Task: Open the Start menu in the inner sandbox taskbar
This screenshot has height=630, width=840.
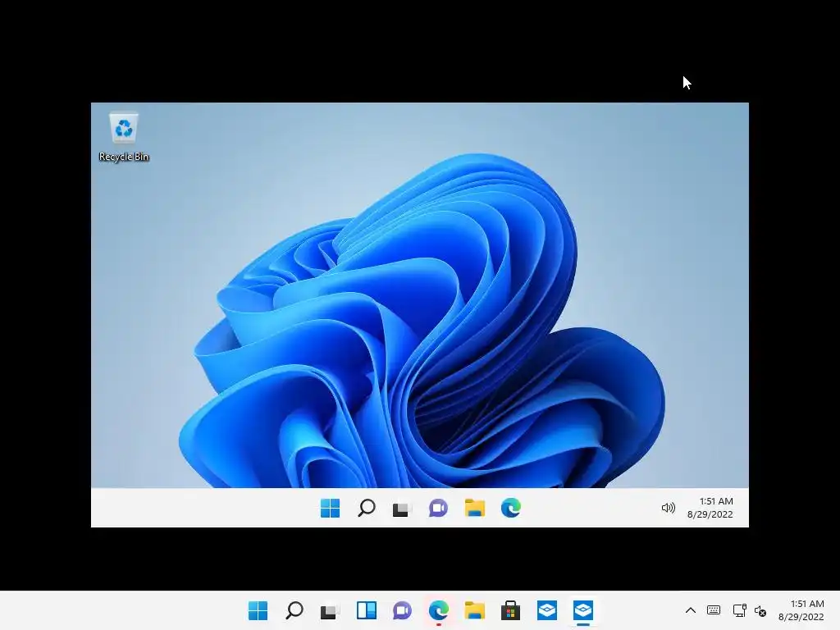Action: (330, 508)
